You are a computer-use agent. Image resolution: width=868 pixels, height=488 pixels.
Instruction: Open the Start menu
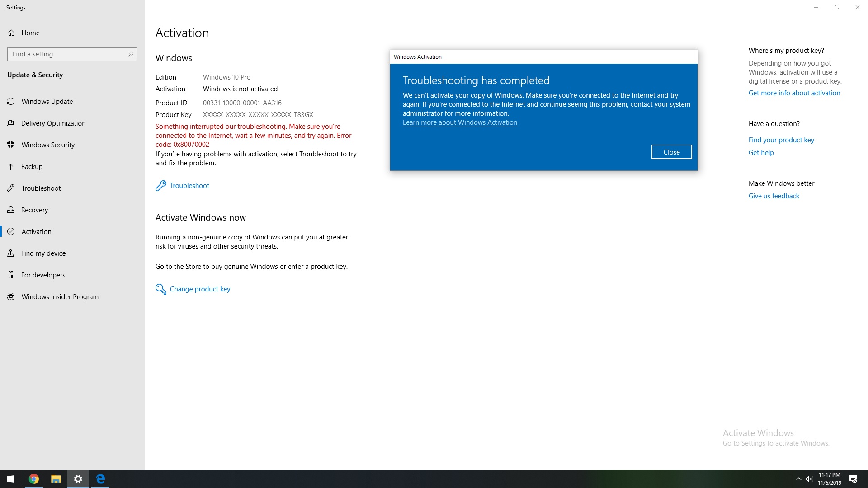click(11, 479)
